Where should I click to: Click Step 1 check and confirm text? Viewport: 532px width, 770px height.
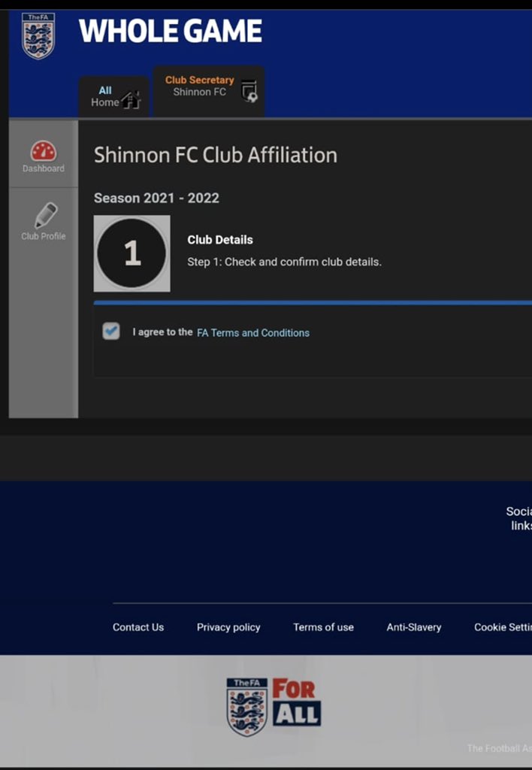[x=284, y=262]
